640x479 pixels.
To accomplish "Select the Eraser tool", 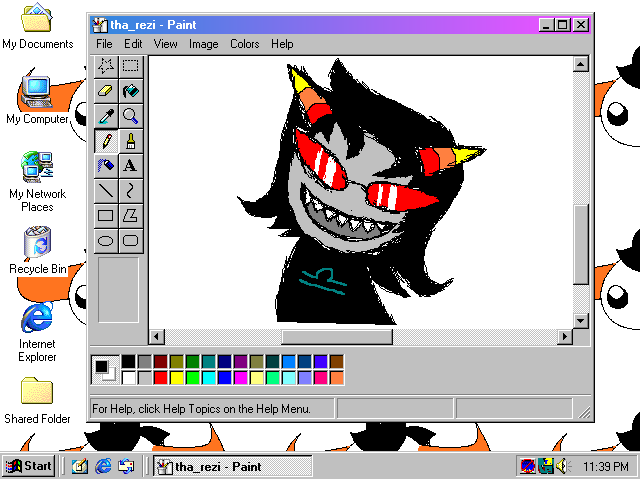I will (106, 91).
